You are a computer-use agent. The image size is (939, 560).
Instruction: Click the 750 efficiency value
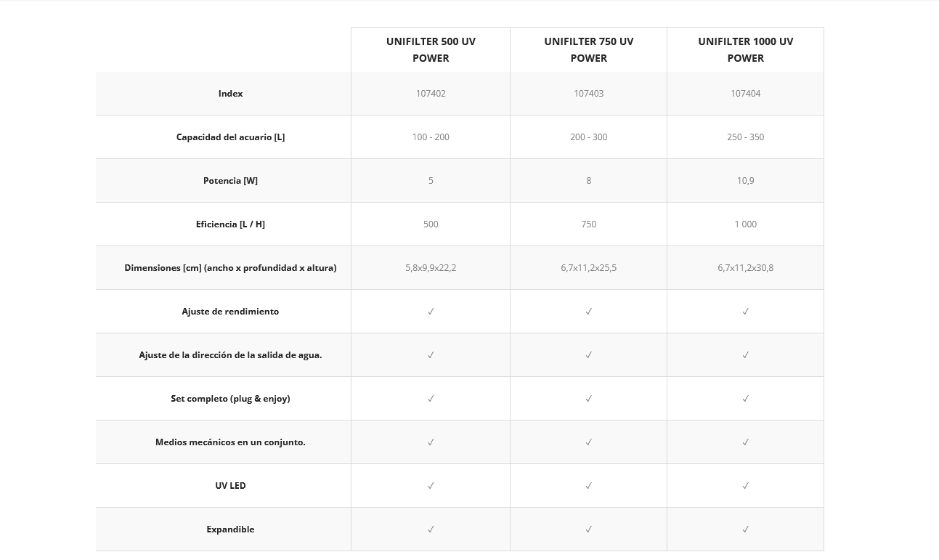pos(588,224)
